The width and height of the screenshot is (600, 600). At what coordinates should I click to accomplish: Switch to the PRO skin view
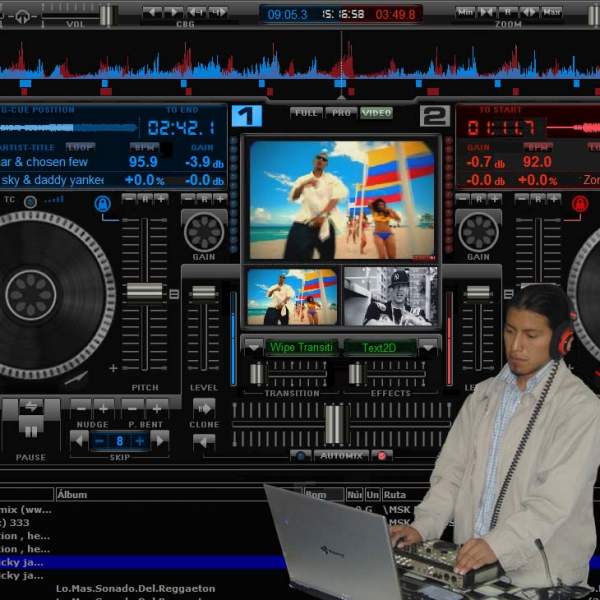(x=341, y=113)
